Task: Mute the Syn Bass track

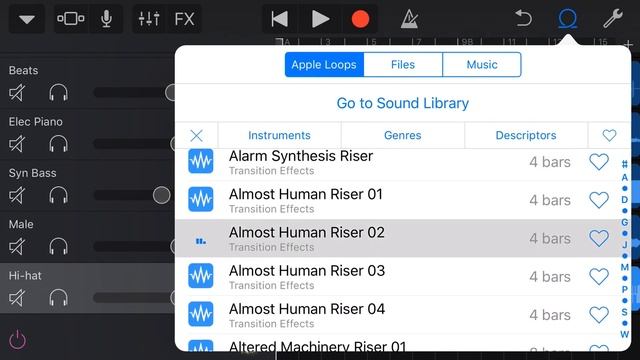Action: tap(17, 196)
